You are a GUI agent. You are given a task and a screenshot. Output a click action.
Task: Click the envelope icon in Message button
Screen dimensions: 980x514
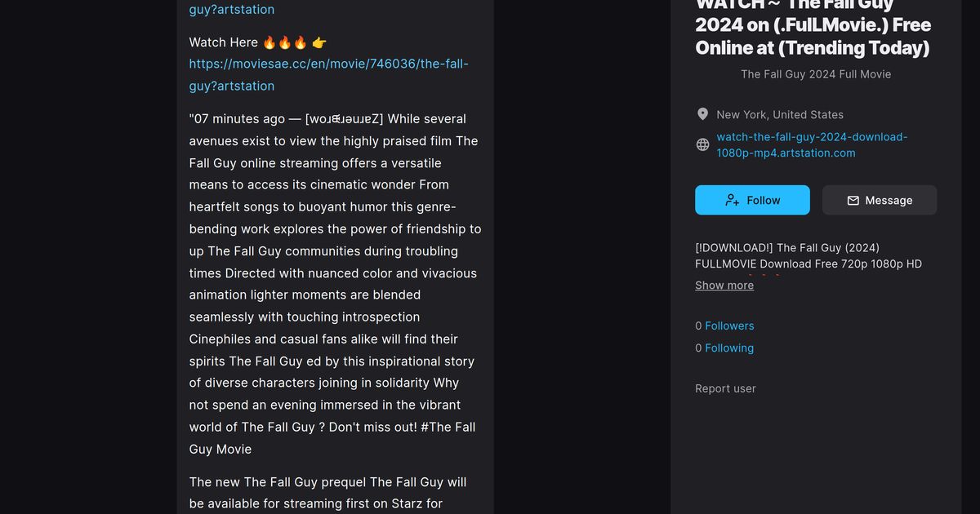coord(853,200)
